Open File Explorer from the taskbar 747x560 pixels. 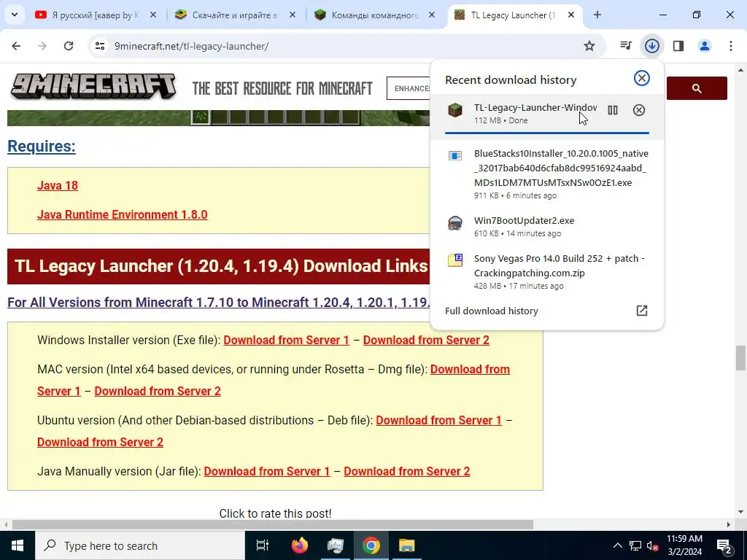(407, 545)
